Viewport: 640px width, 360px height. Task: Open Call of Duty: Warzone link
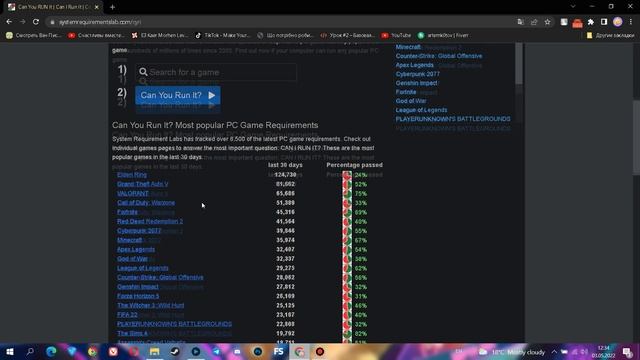pos(146,203)
